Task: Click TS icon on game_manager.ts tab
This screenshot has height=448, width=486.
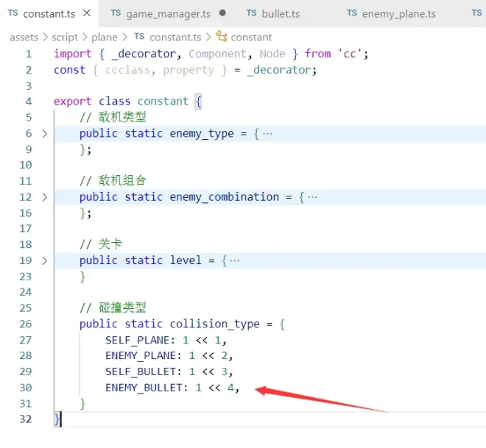Action: [116, 13]
